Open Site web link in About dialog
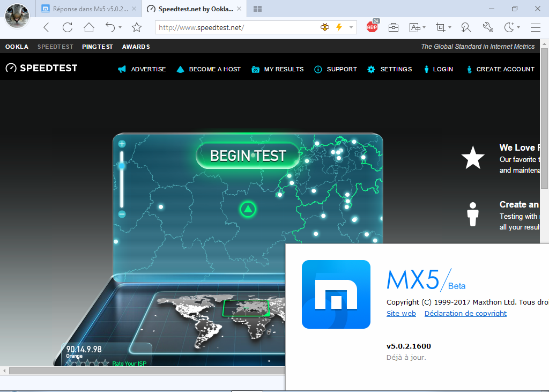 pos(401,313)
